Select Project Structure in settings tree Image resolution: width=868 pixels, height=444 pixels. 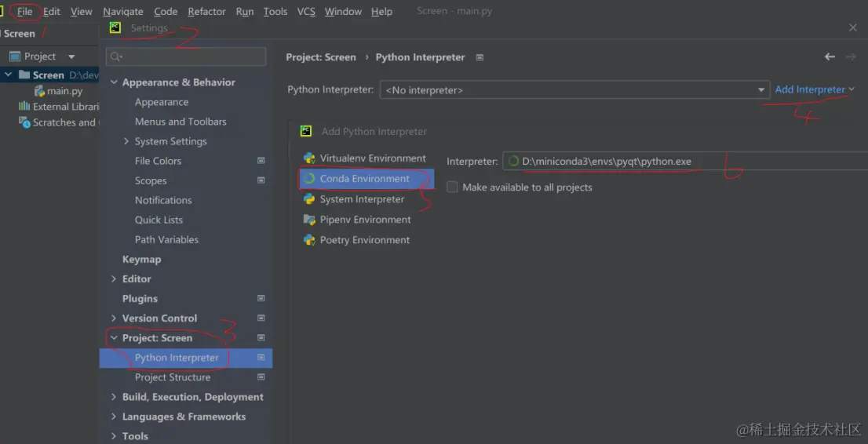click(x=173, y=377)
